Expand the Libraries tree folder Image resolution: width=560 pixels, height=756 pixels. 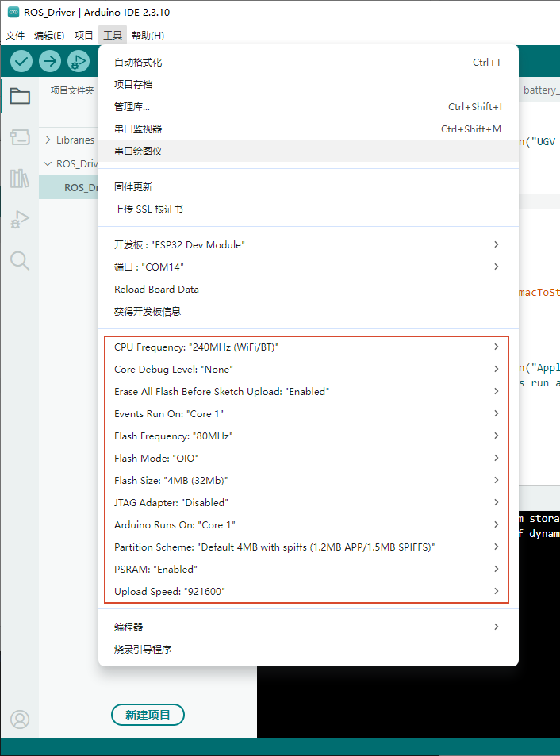69,140
